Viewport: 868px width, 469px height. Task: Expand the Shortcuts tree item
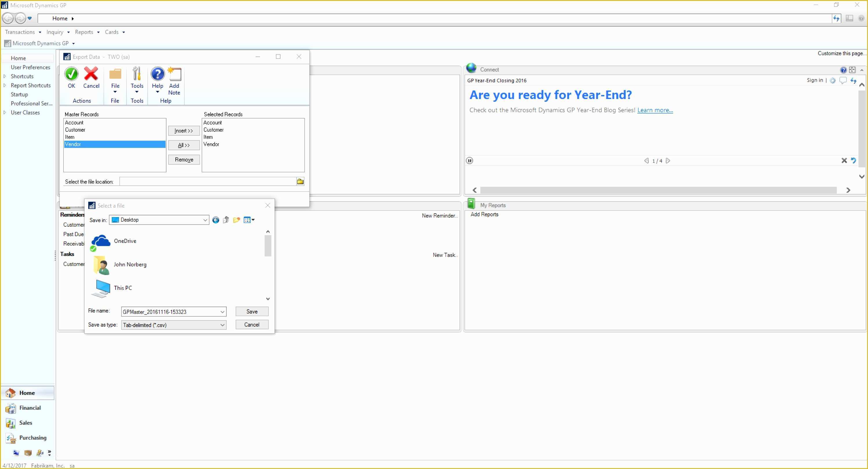pyautogui.click(x=5, y=76)
